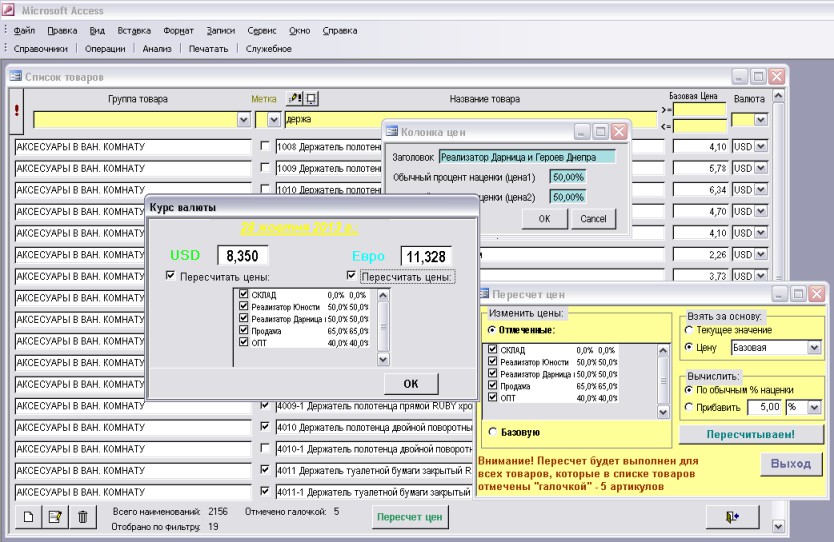Click the scroll-down arrow of the main product list
This screenshot has width=834, height=542.
click(x=778, y=526)
